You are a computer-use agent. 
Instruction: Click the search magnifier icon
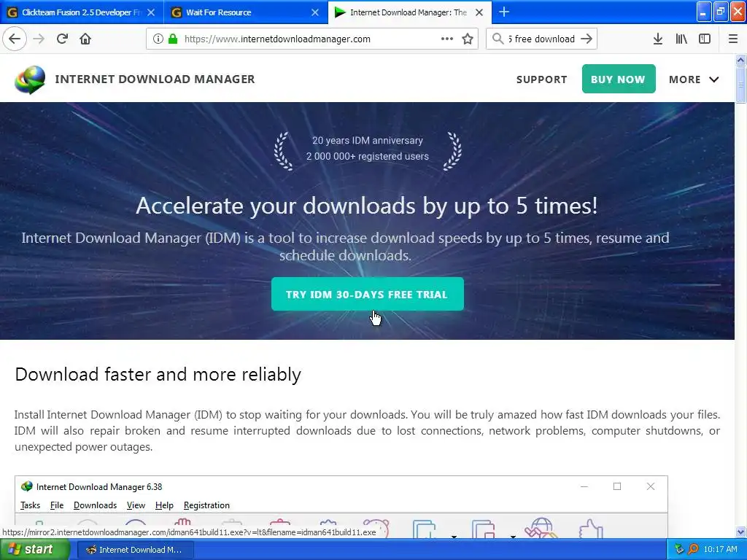(x=498, y=39)
